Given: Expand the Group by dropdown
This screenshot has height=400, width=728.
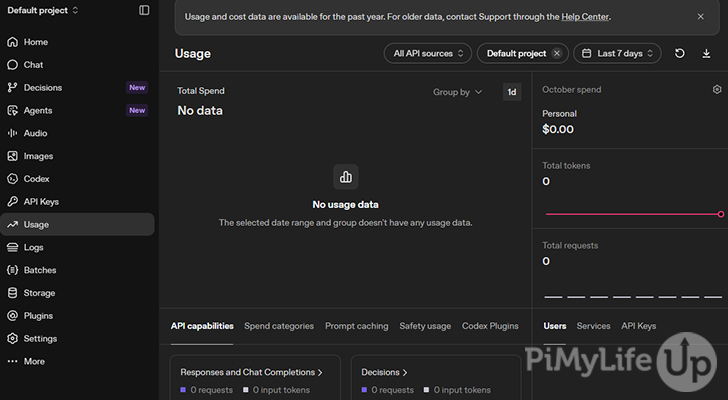Looking at the screenshot, I should tap(458, 92).
